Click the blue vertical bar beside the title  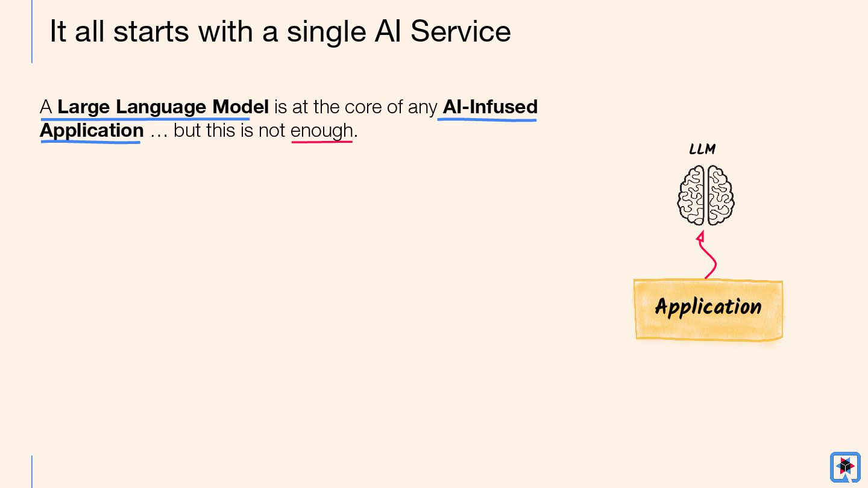32,31
